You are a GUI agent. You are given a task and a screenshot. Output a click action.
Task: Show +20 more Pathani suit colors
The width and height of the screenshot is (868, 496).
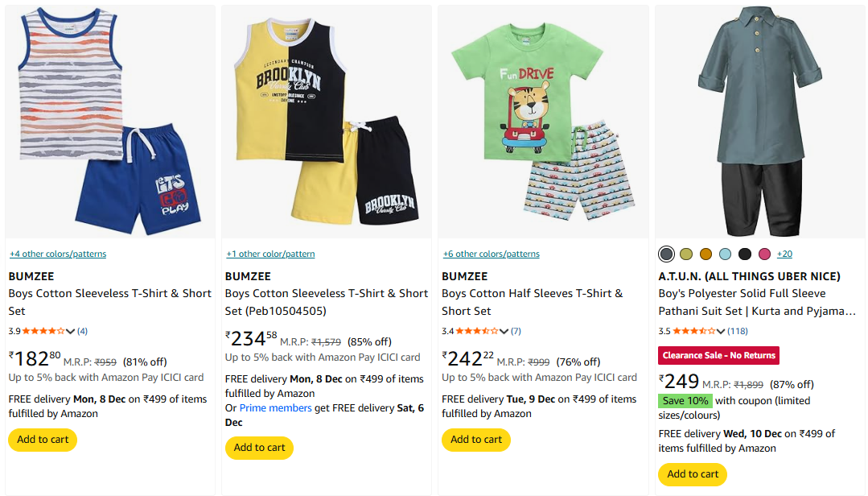point(784,254)
